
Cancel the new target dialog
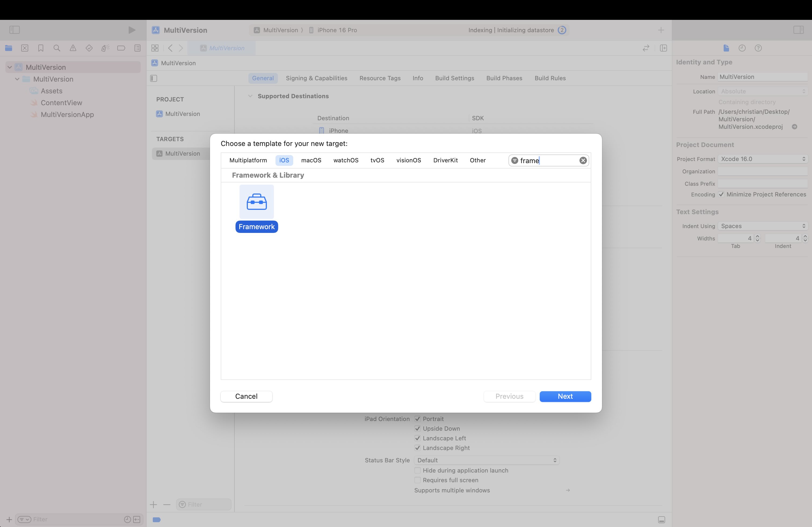246,396
